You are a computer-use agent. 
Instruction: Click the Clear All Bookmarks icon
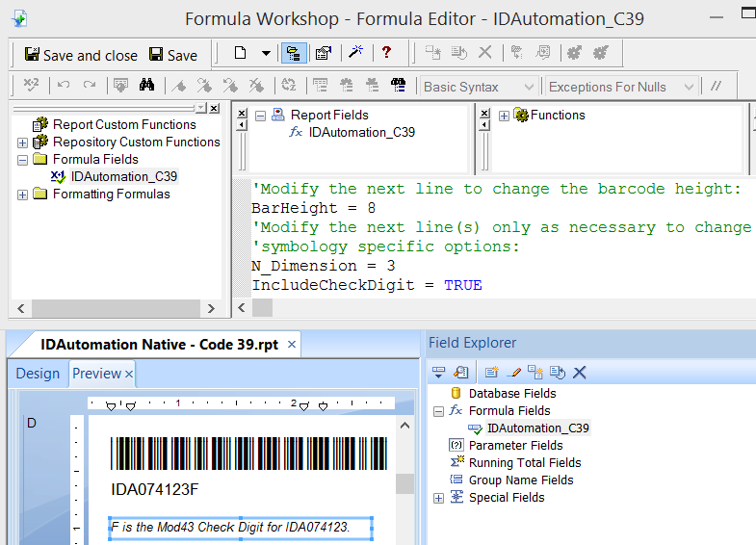[x=256, y=86]
